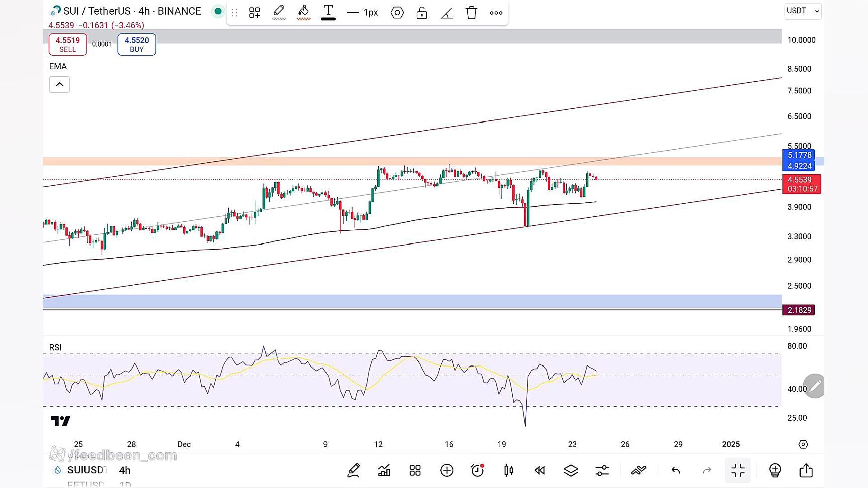Click the angle measure tool icon
868x488 pixels.
447,13
